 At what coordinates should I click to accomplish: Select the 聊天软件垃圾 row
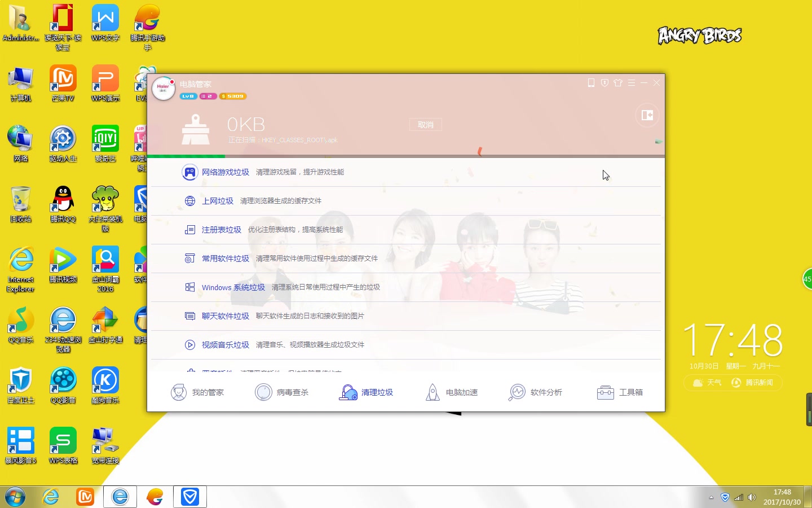coord(406,316)
